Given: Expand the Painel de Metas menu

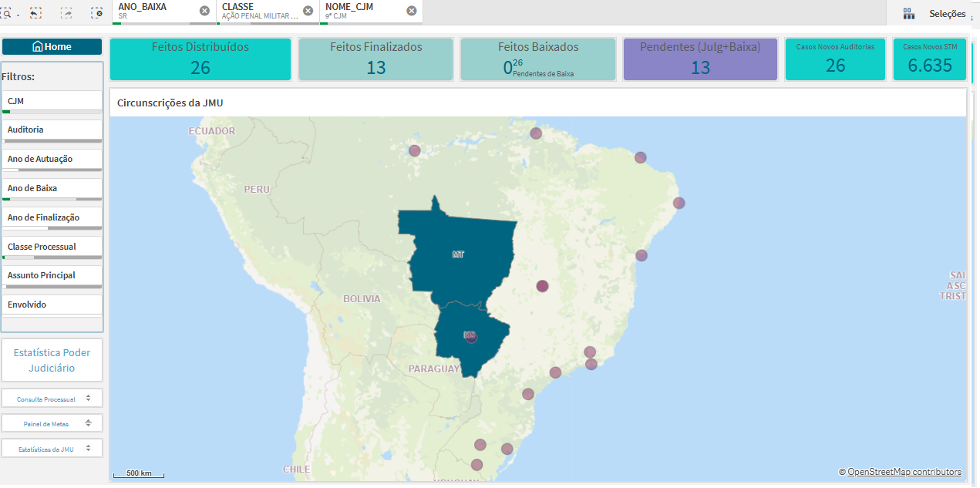Looking at the screenshot, I should 52,424.
